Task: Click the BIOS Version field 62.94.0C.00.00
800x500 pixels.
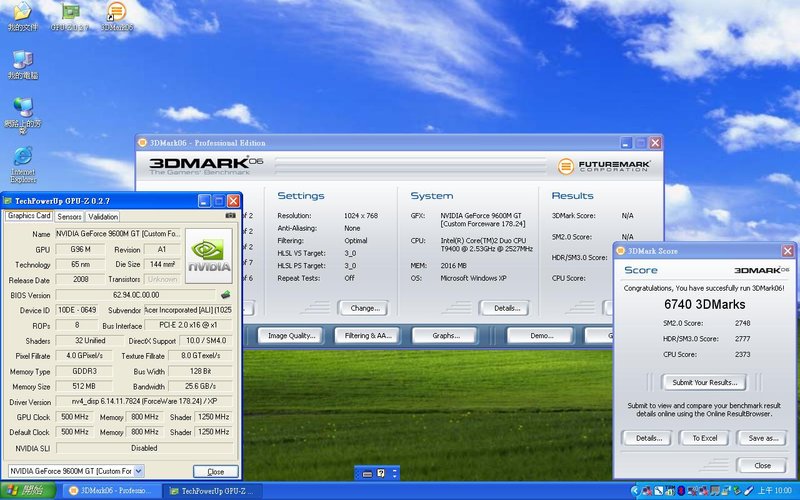Action: coord(136,295)
